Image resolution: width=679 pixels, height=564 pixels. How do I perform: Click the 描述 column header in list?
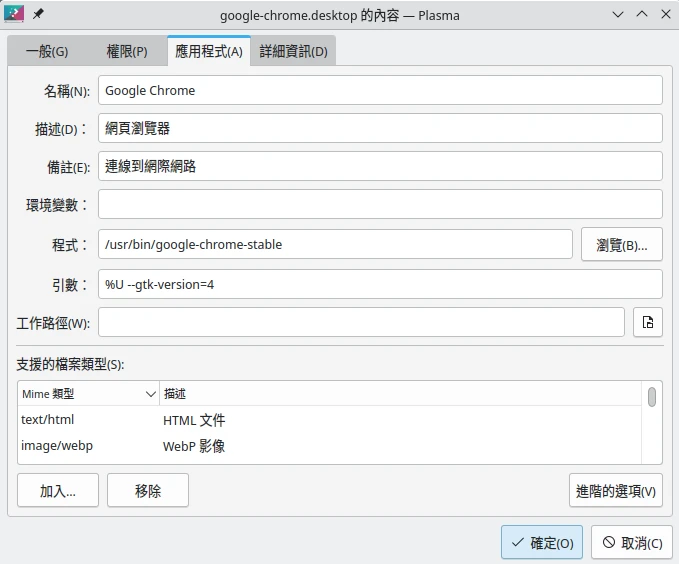[400, 394]
